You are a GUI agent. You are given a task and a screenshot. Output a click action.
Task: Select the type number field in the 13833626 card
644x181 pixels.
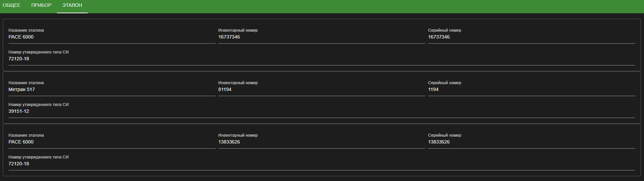tap(321, 164)
